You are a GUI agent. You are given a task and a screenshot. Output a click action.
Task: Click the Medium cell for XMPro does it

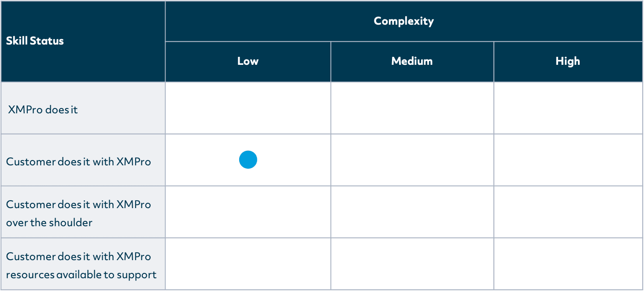point(412,108)
